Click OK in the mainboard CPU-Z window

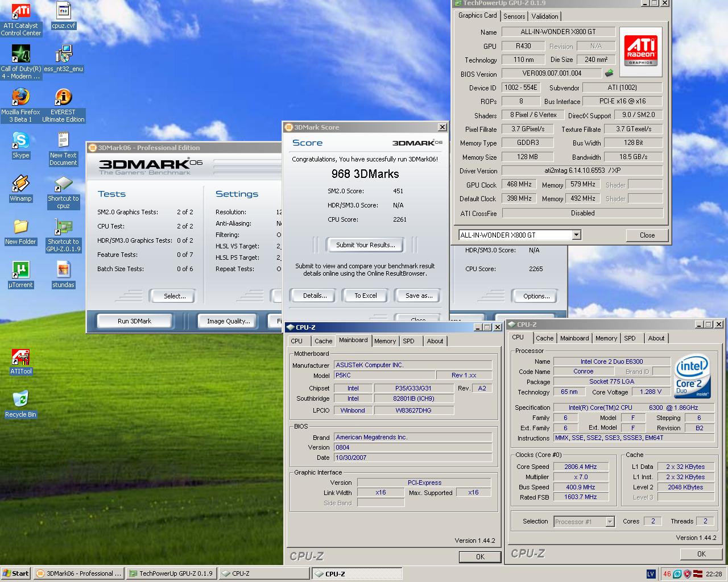click(480, 557)
